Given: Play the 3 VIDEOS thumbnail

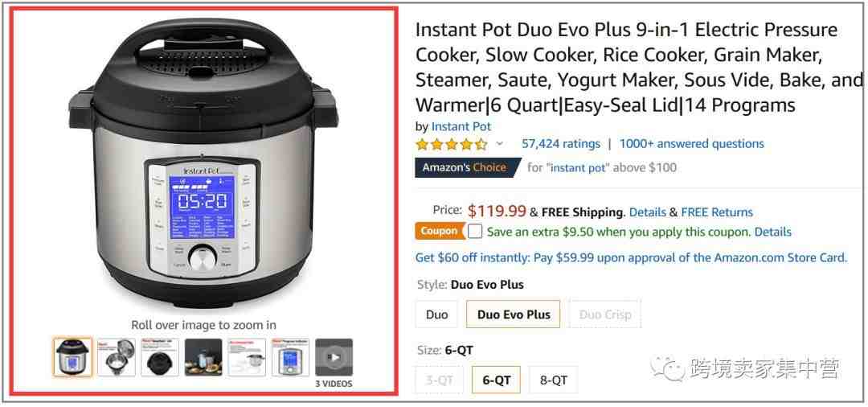Looking at the screenshot, I should 334,357.
